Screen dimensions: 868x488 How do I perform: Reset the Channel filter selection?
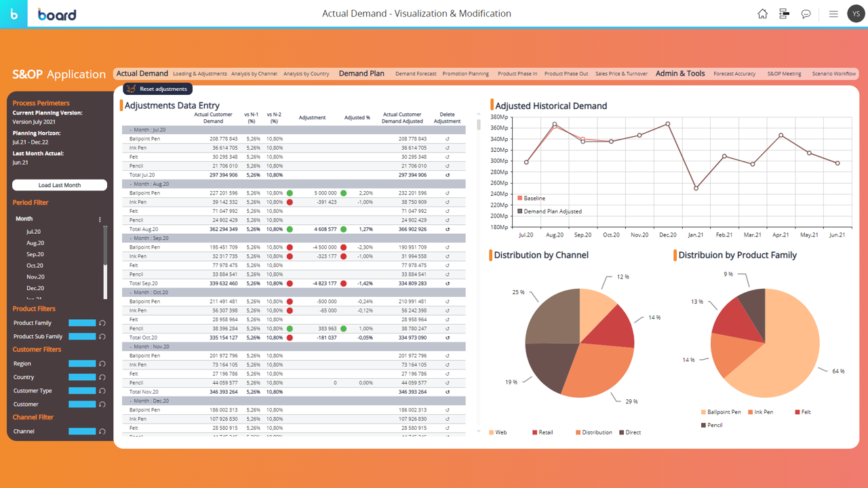(x=102, y=431)
